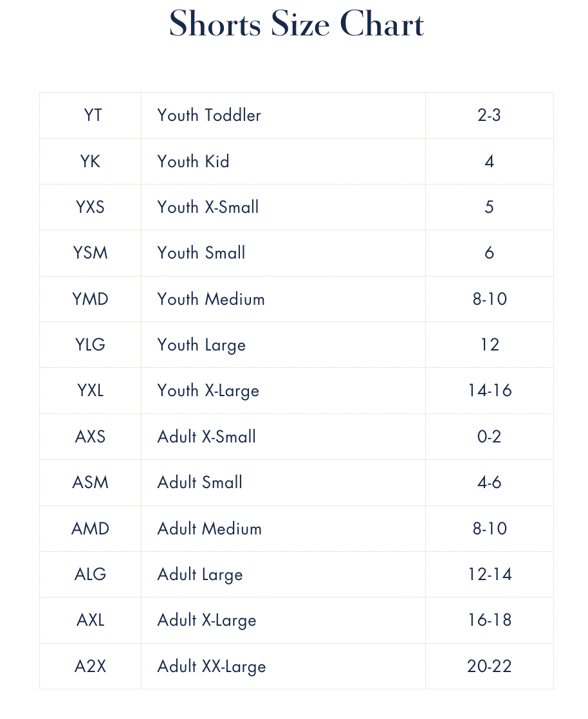This screenshot has width=588, height=719.
Task: Click the Youth Medium label
Action: coord(211,299)
